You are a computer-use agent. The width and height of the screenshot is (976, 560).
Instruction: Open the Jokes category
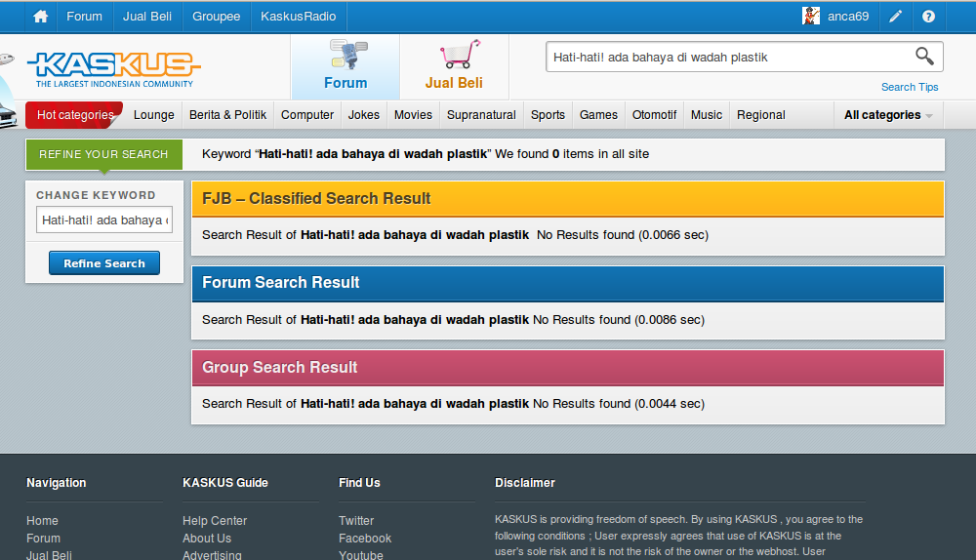[363, 115]
